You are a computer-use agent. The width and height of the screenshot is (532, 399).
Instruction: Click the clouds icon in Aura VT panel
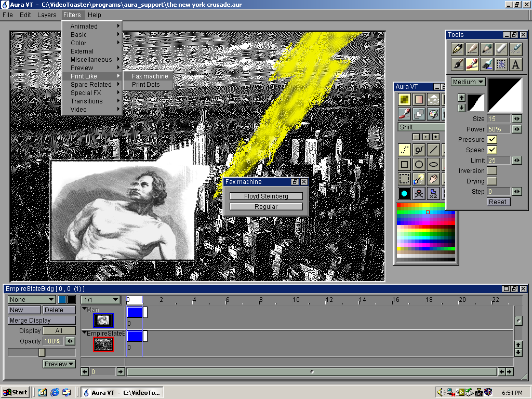[x=434, y=99]
